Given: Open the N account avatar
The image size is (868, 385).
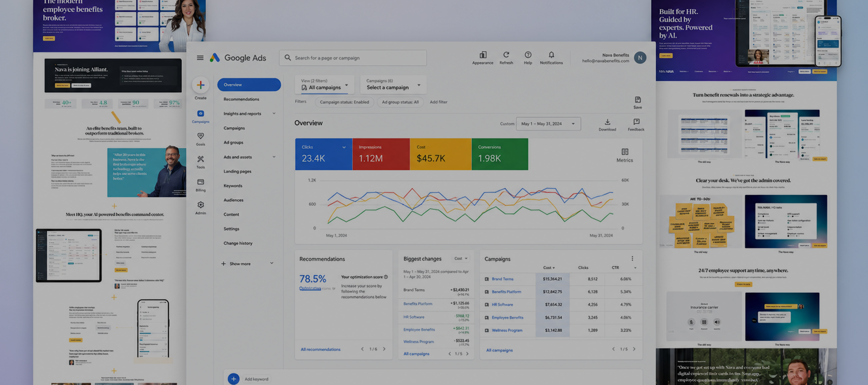Looking at the screenshot, I should pyautogui.click(x=640, y=58).
